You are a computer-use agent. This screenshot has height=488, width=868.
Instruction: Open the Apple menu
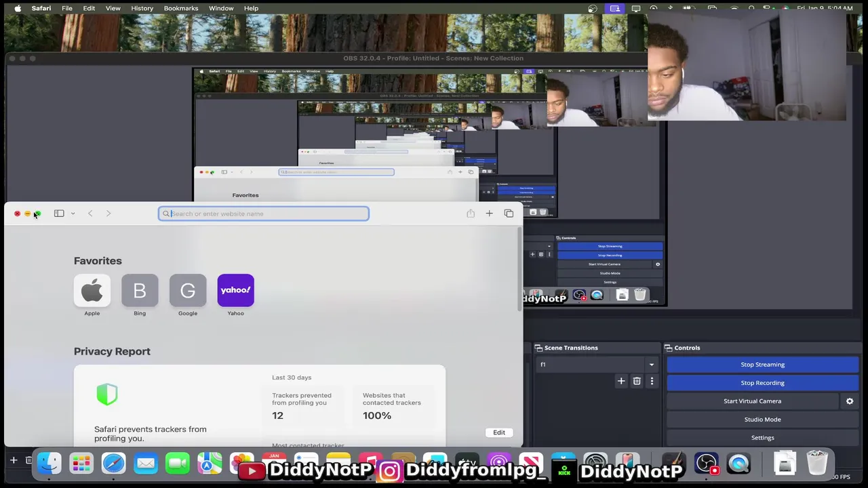[18, 8]
